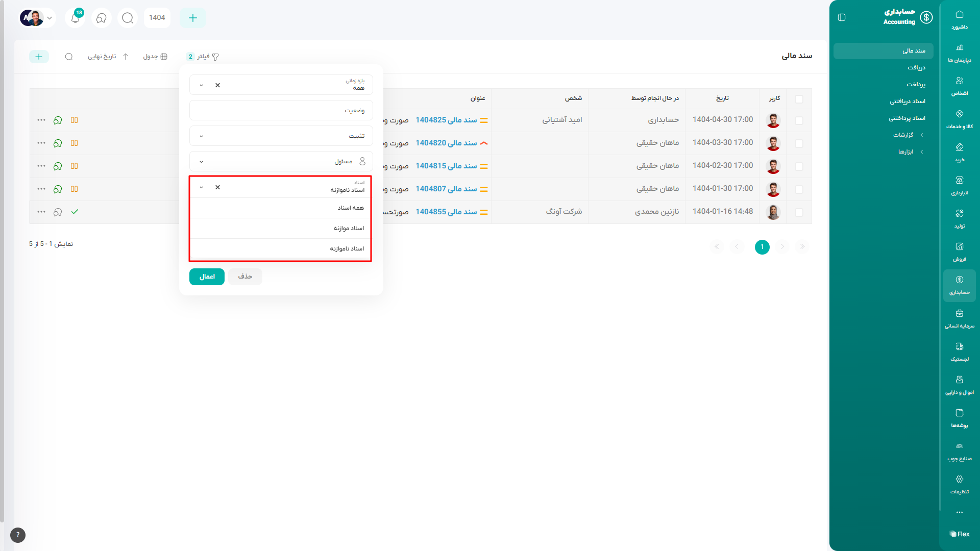Click the help question mark icon
The width and height of the screenshot is (980, 551).
[18, 535]
